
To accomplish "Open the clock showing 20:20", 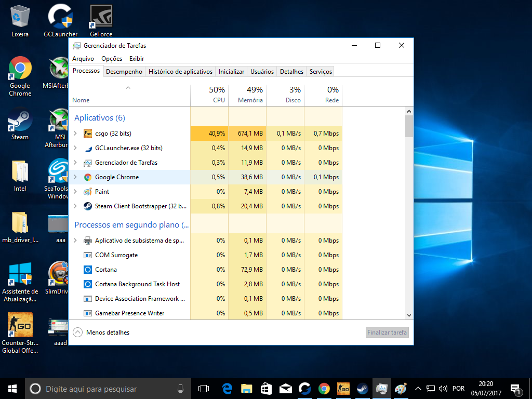I will pos(486,389).
